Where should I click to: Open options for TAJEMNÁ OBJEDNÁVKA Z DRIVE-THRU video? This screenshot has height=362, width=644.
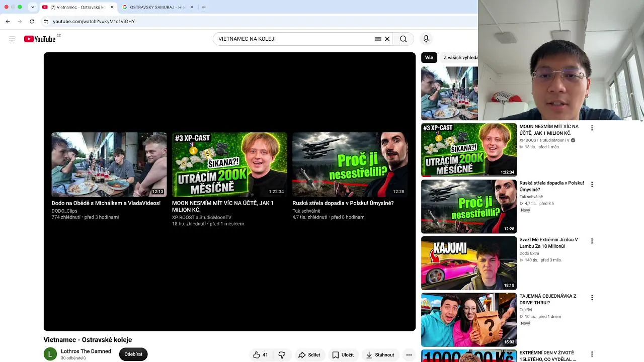coord(592,298)
